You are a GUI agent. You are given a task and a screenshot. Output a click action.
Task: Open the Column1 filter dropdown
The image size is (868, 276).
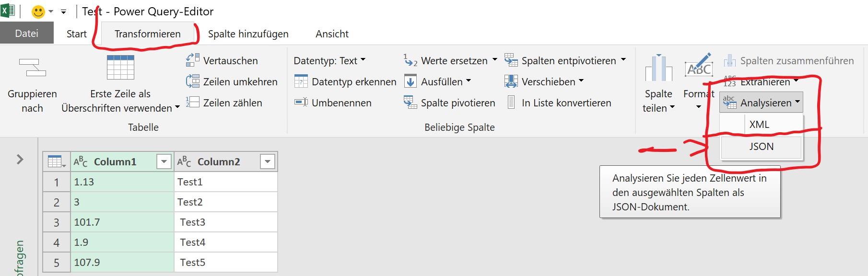164,162
